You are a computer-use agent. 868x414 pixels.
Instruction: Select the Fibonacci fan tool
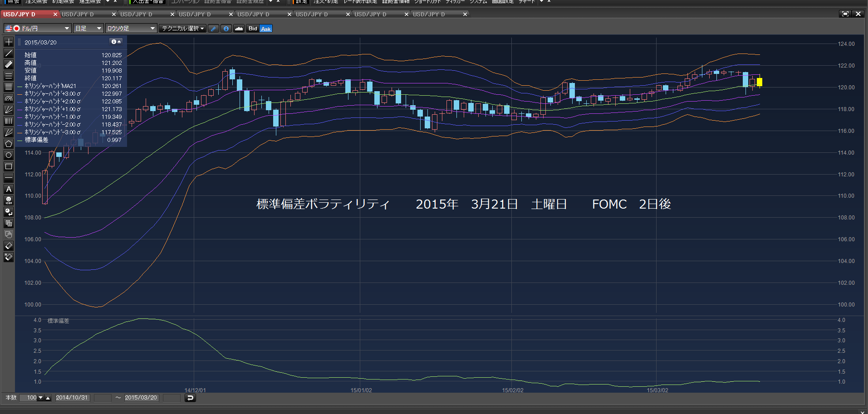pyautogui.click(x=9, y=110)
